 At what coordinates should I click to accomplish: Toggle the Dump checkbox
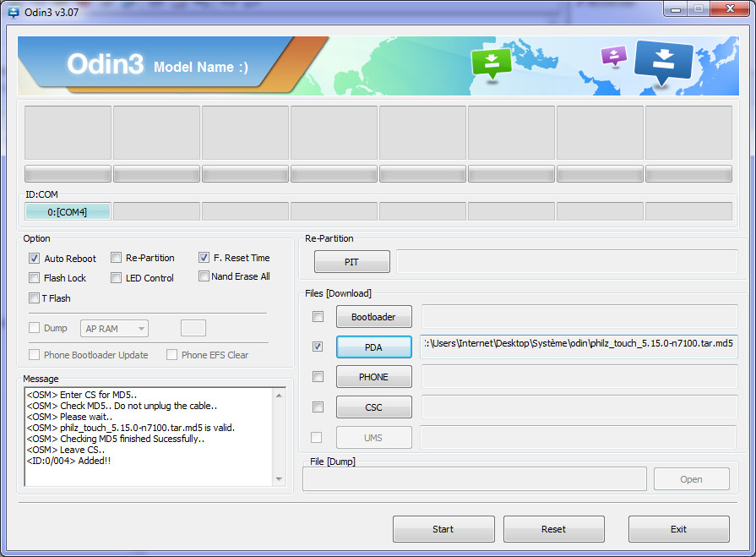(34, 328)
